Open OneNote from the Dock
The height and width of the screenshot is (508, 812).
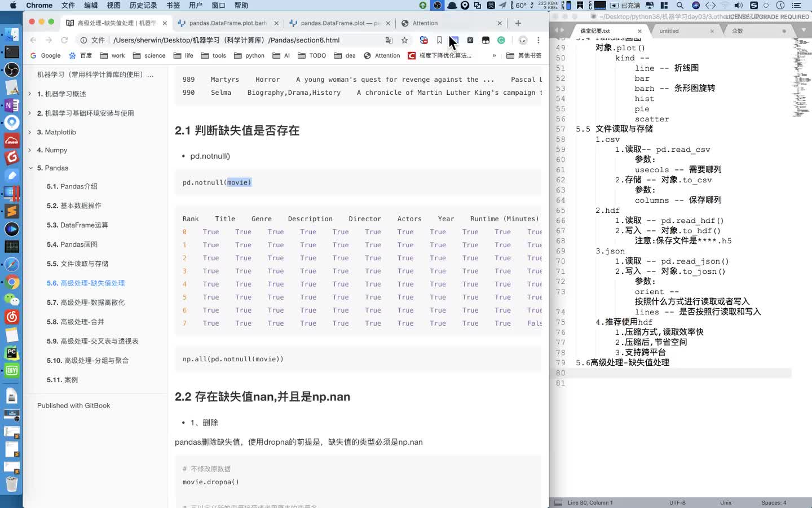pos(12,105)
